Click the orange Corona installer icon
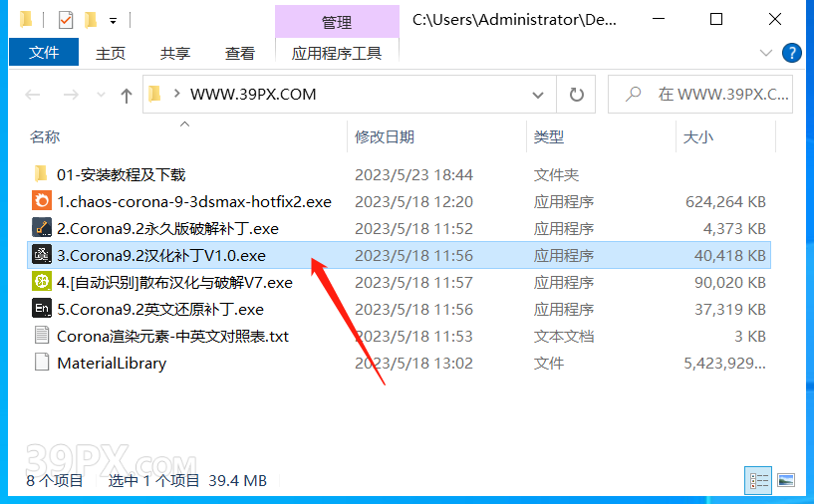This screenshot has width=814, height=504. point(42,201)
